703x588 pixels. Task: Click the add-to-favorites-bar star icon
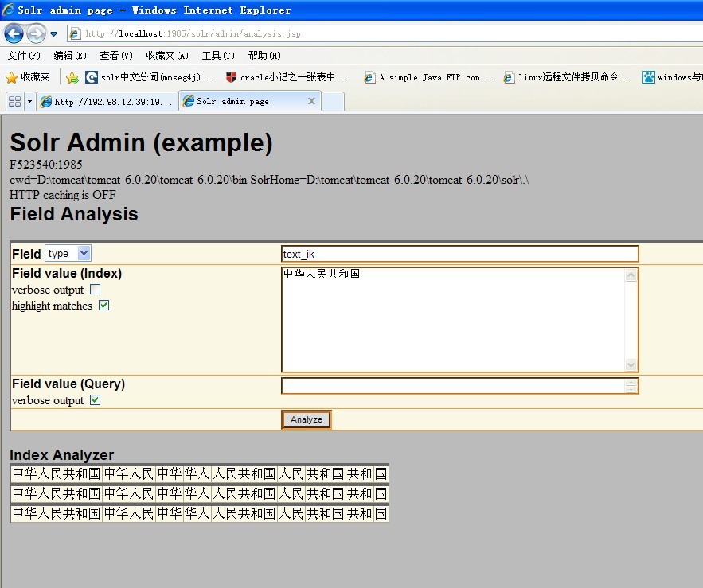click(72, 77)
